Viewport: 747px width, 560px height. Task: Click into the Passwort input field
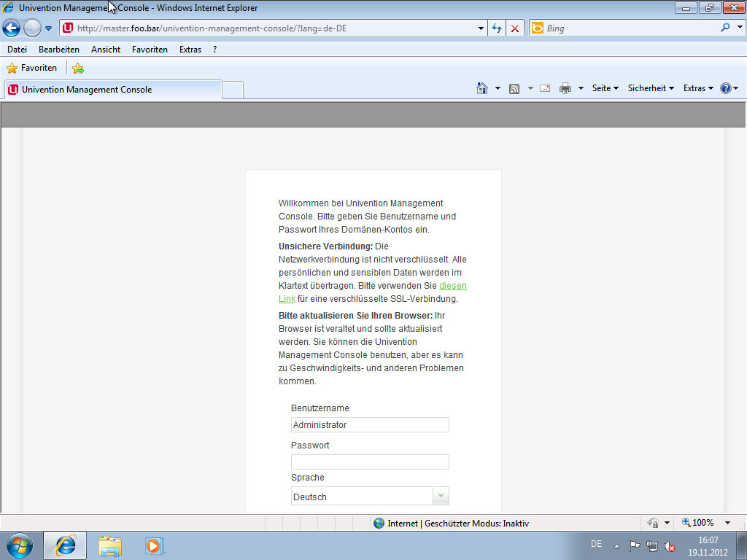pos(370,462)
